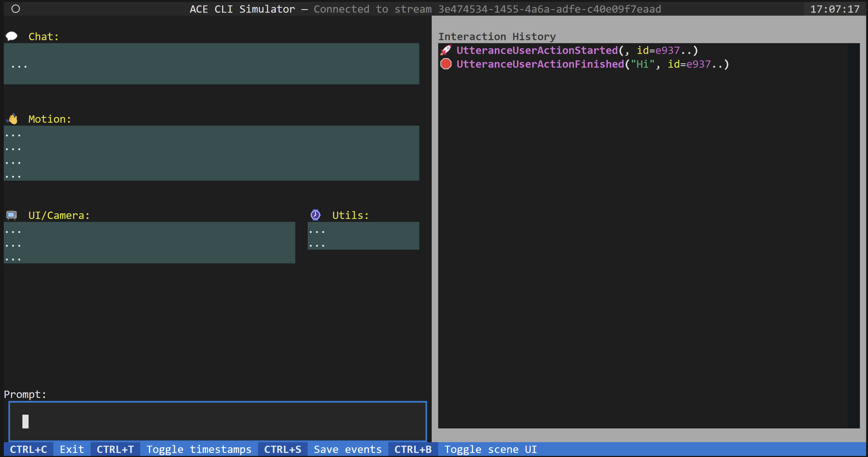
Task: Click the rocket icon beside UtteranceUserActionStarted
Action: (x=446, y=50)
